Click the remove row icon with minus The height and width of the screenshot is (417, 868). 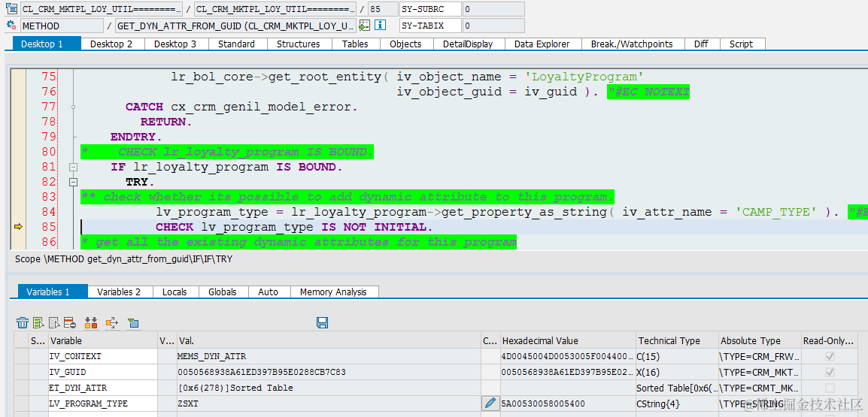pyautogui.click(x=69, y=322)
